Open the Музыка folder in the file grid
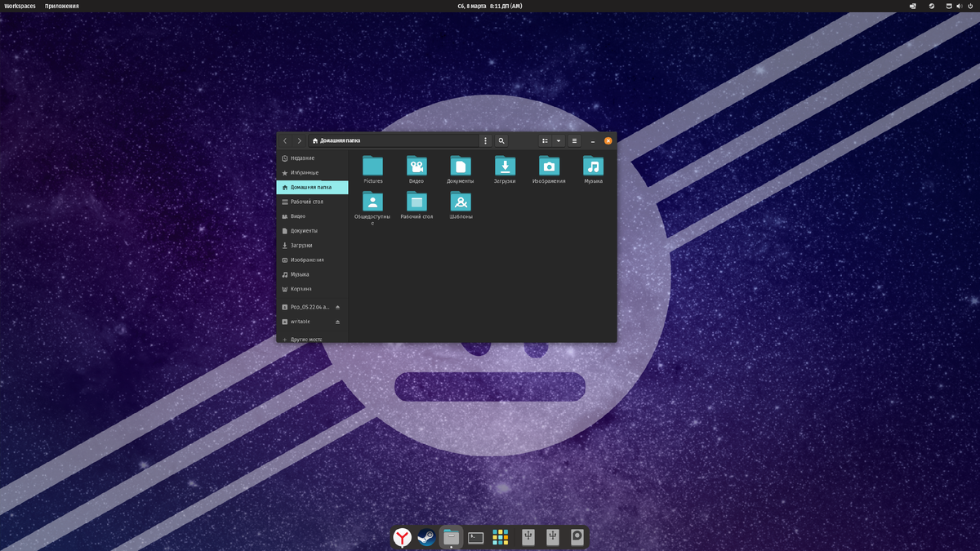Image resolution: width=980 pixels, height=551 pixels. pos(593,170)
